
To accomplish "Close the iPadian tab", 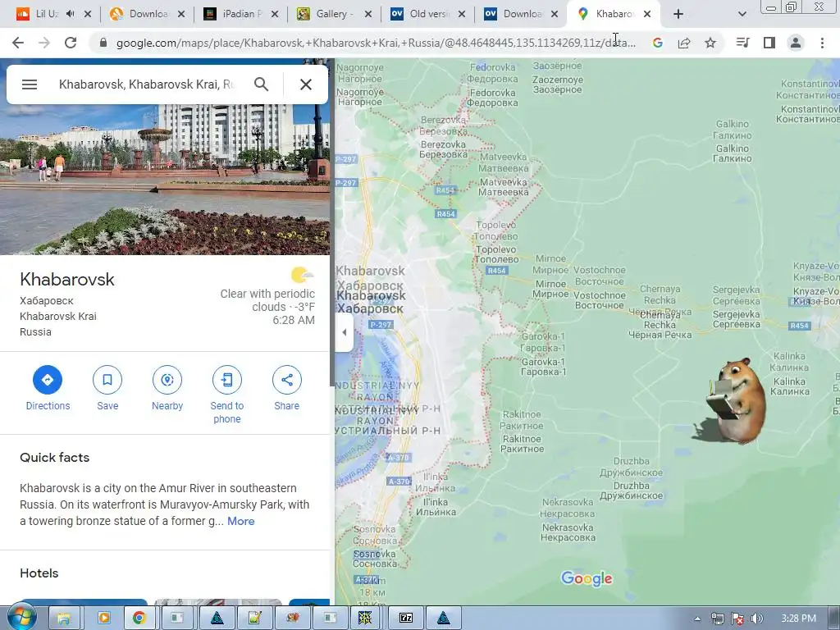I will pyautogui.click(x=275, y=14).
